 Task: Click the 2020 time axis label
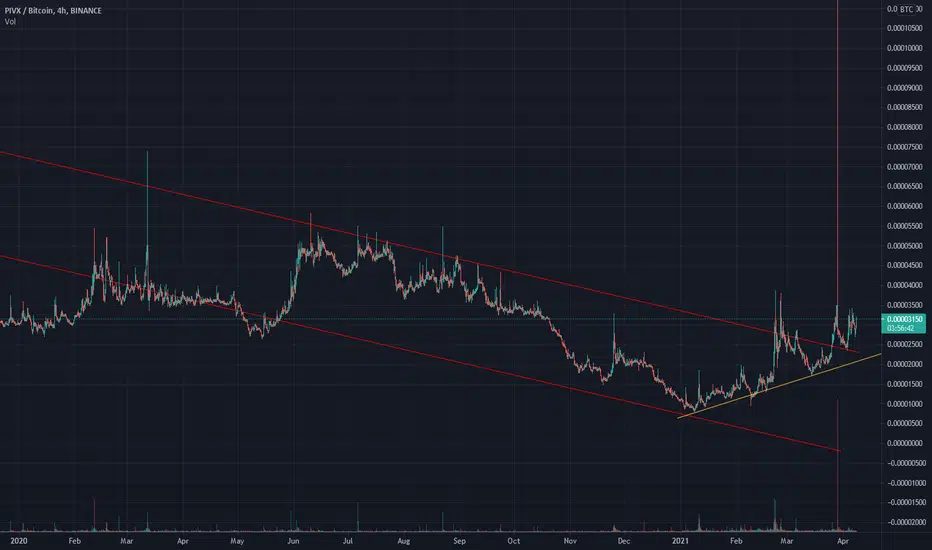click(x=19, y=541)
